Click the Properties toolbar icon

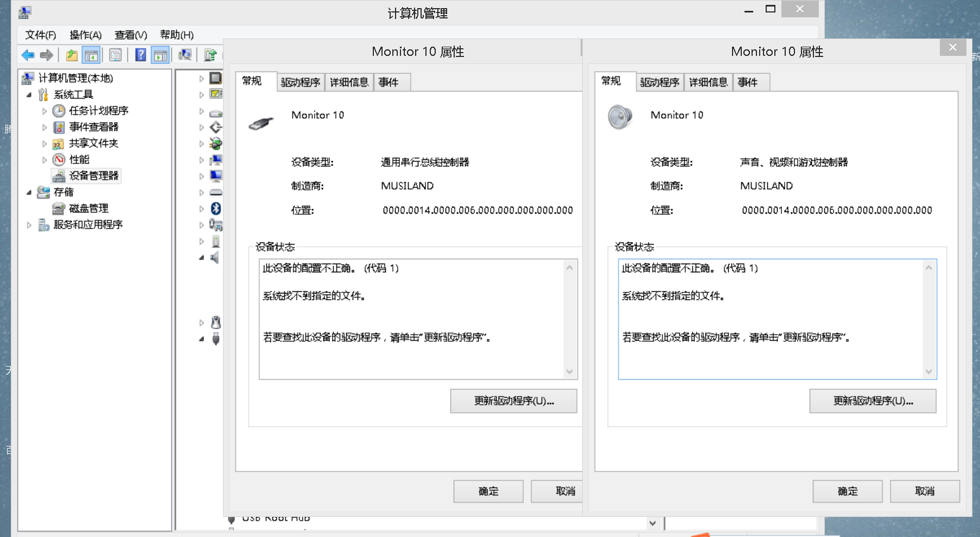[115, 55]
